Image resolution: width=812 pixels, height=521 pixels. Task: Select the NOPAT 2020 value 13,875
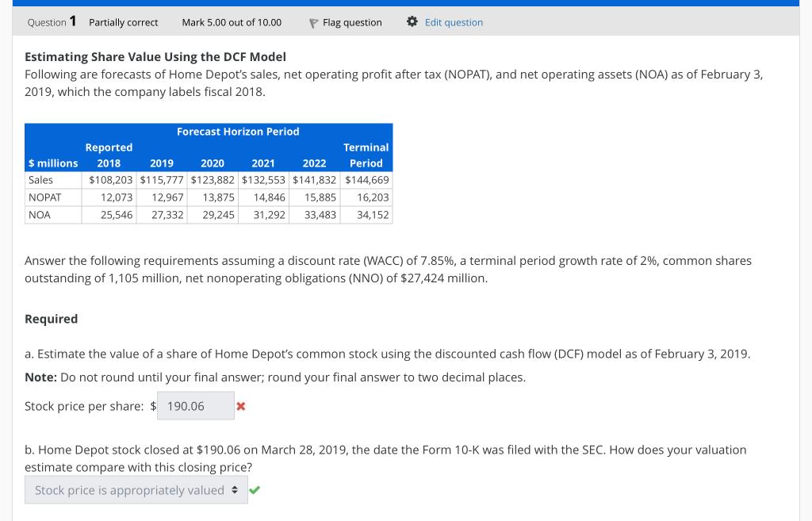tap(218, 197)
